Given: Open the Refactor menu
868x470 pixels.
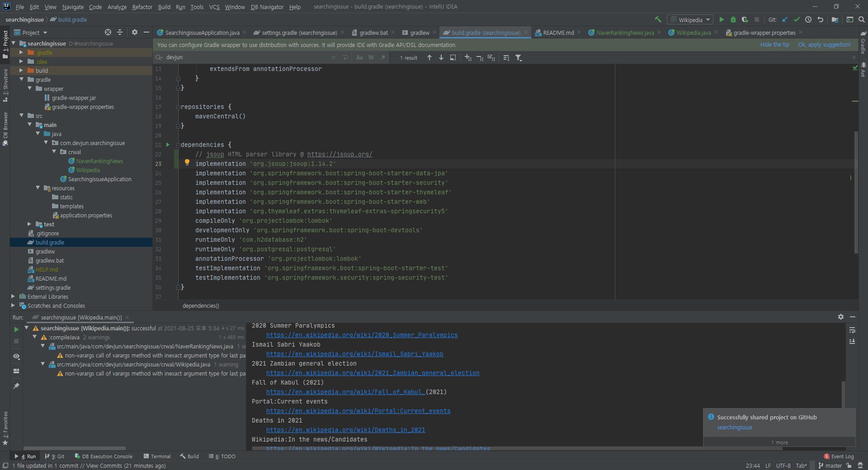Looking at the screenshot, I should [x=142, y=7].
